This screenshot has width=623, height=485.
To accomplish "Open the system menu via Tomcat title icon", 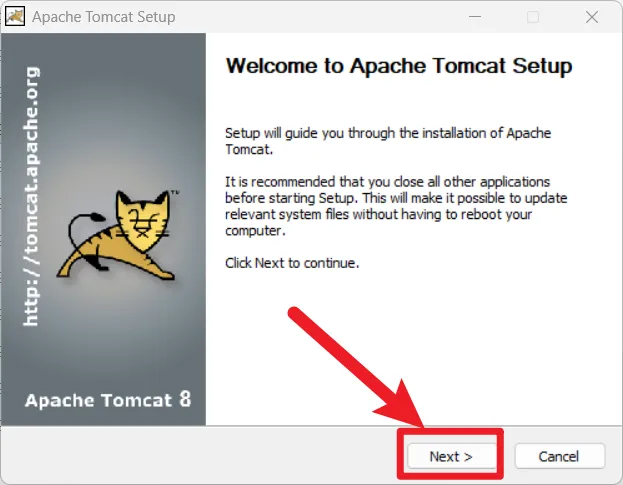I will 15,17.
